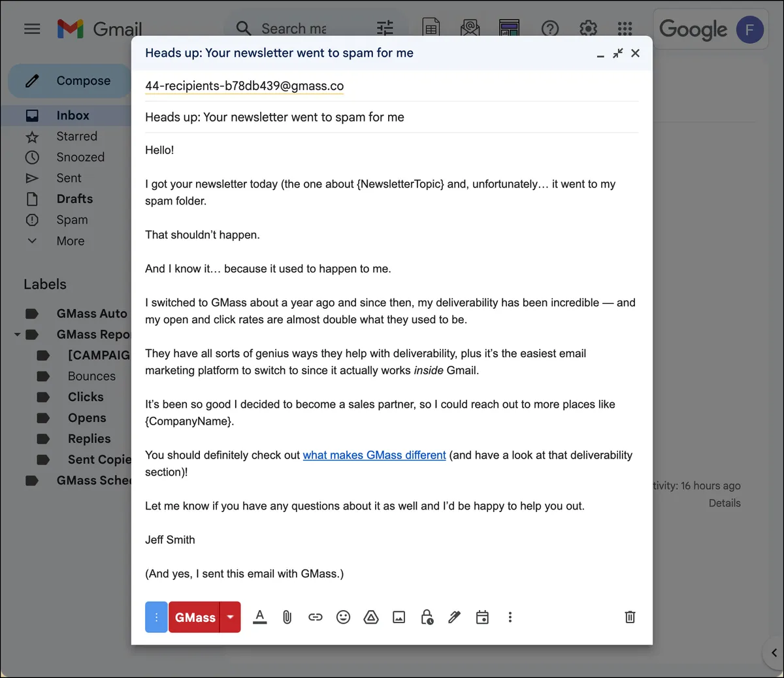Click the GMass reports dashboard icon
The width and height of the screenshot is (784, 678).
(509, 28)
